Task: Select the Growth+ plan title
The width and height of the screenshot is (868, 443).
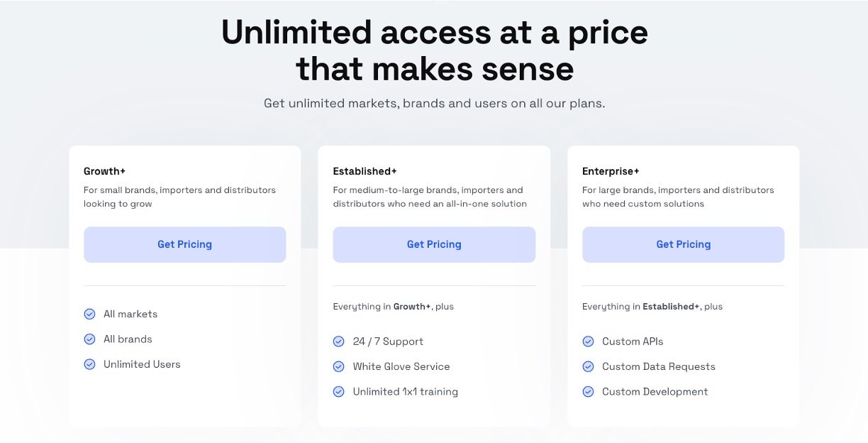Action: pyautogui.click(x=104, y=171)
